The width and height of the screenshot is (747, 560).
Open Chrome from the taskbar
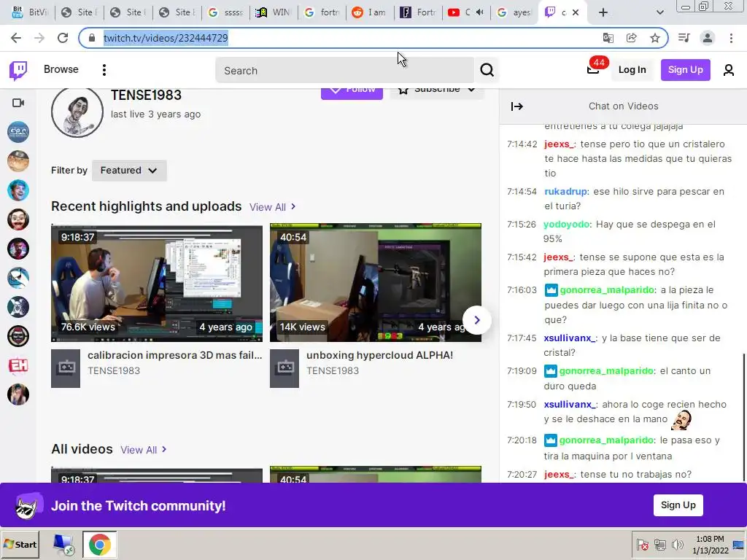[99, 544]
